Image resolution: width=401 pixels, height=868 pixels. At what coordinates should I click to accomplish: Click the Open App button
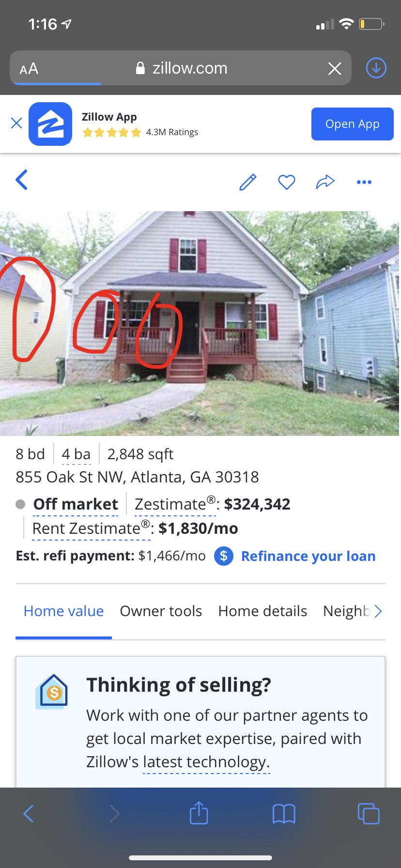353,124
